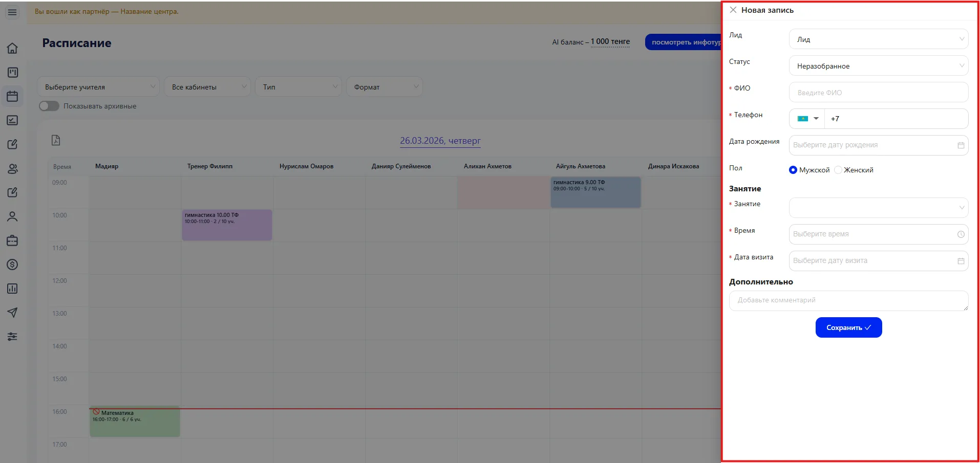This screenshot has width=980, height=463.
Task: Select the calendar schedule sidebar icon
Action: [12, 96]
